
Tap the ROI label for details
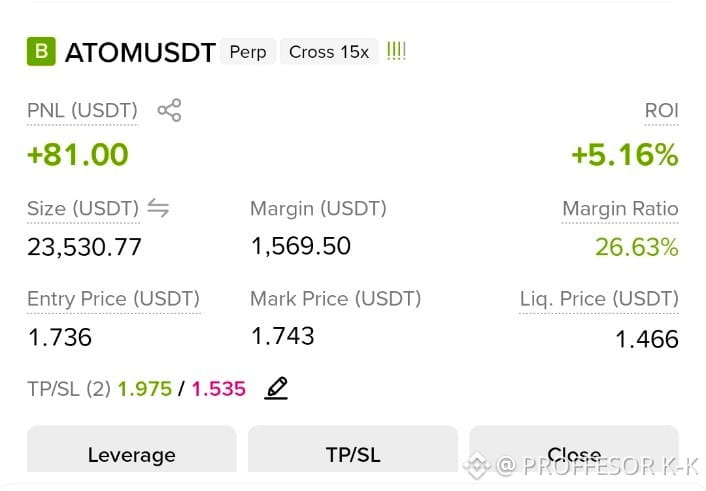click(x=661, y=110)
